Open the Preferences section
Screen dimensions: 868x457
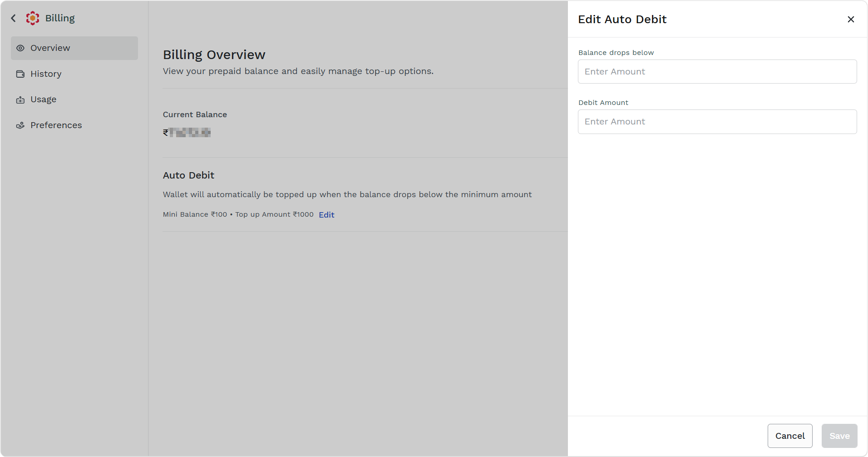click(74, 125)
